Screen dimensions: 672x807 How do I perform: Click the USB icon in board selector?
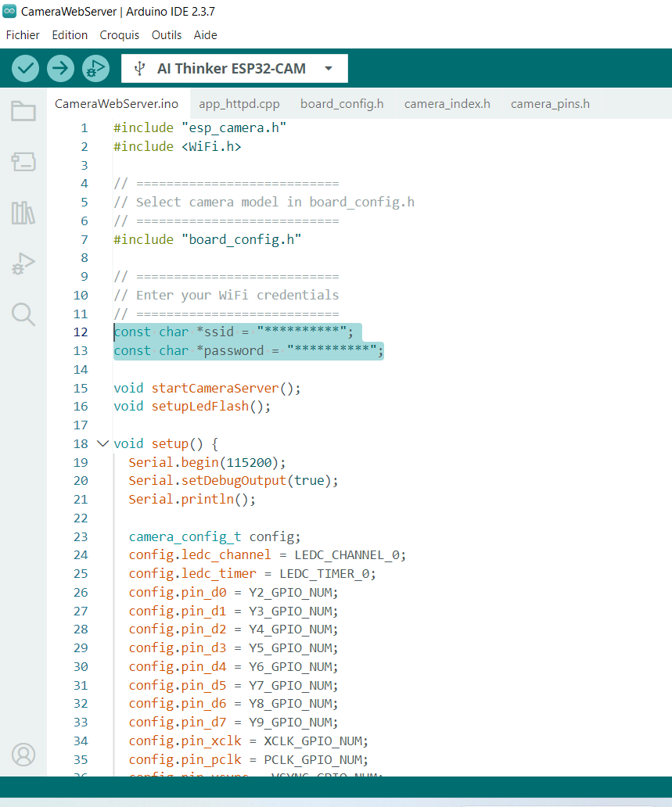(x=139, y=69)
